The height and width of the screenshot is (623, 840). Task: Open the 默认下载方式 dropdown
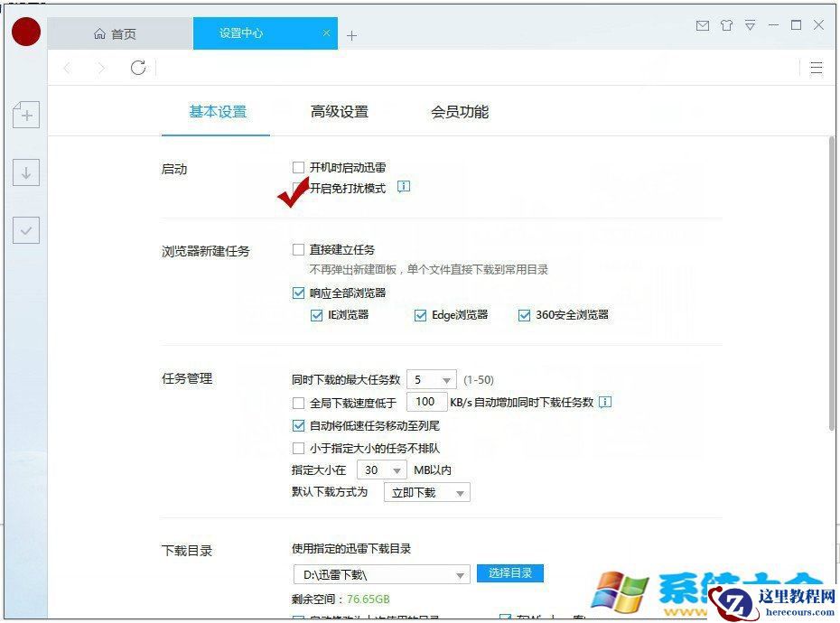click(426, 492)
